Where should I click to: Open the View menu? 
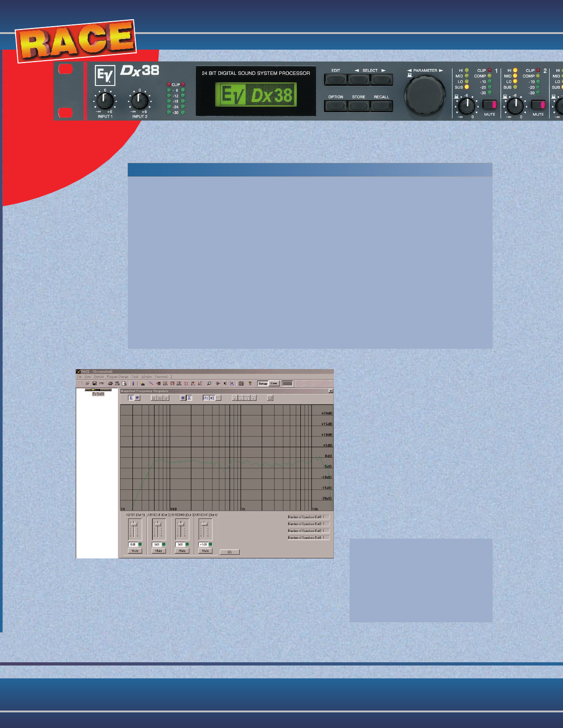point(88,376)
